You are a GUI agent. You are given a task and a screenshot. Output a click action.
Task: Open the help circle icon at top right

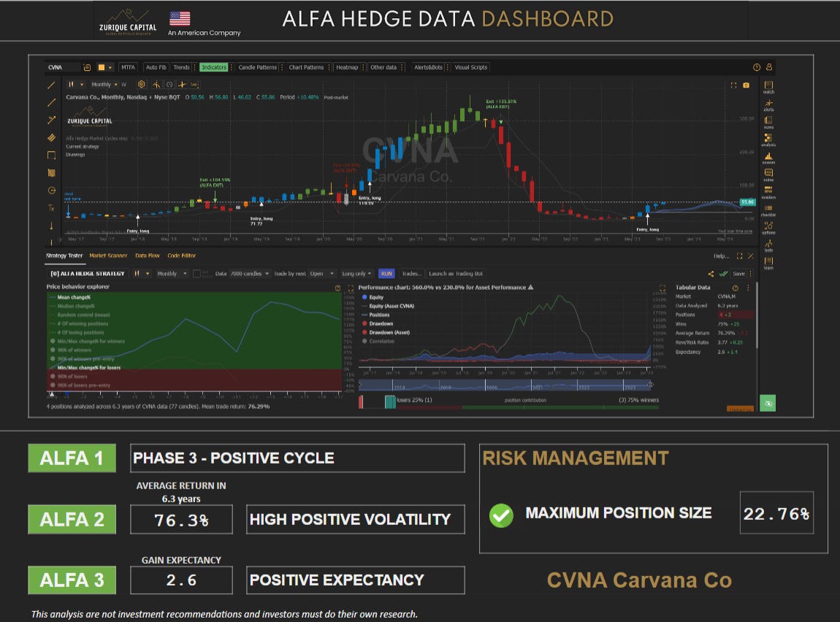[757, 67]
